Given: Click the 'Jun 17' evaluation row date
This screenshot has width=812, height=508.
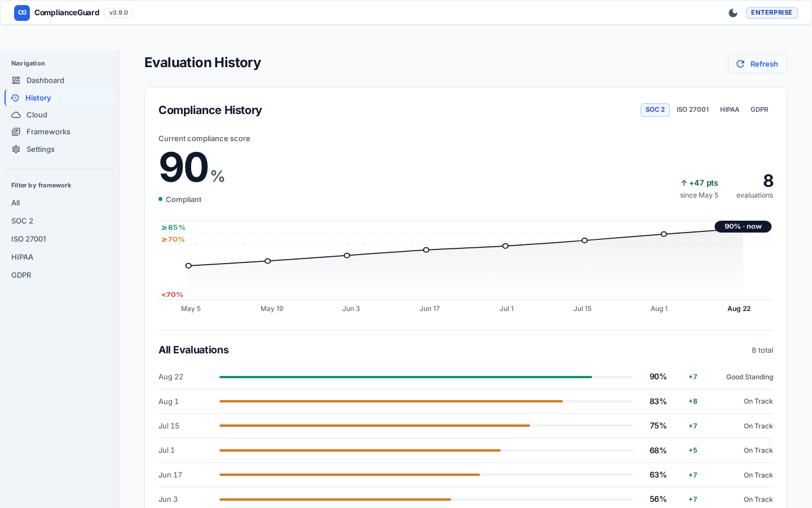Looking at the screenshot, I should pos(170,475).
